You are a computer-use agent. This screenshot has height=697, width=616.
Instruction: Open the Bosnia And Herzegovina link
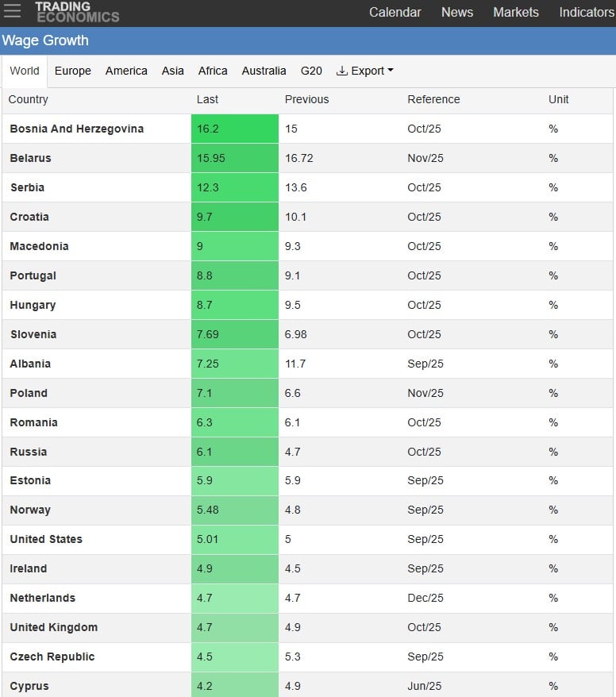[77, 129]
